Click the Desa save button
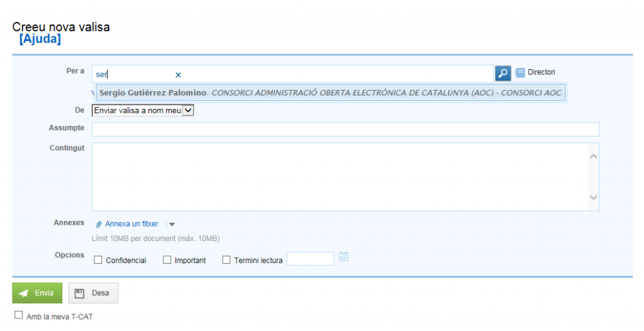The height and width of the screenshot is (331, 644). click(x=93, y=293)
